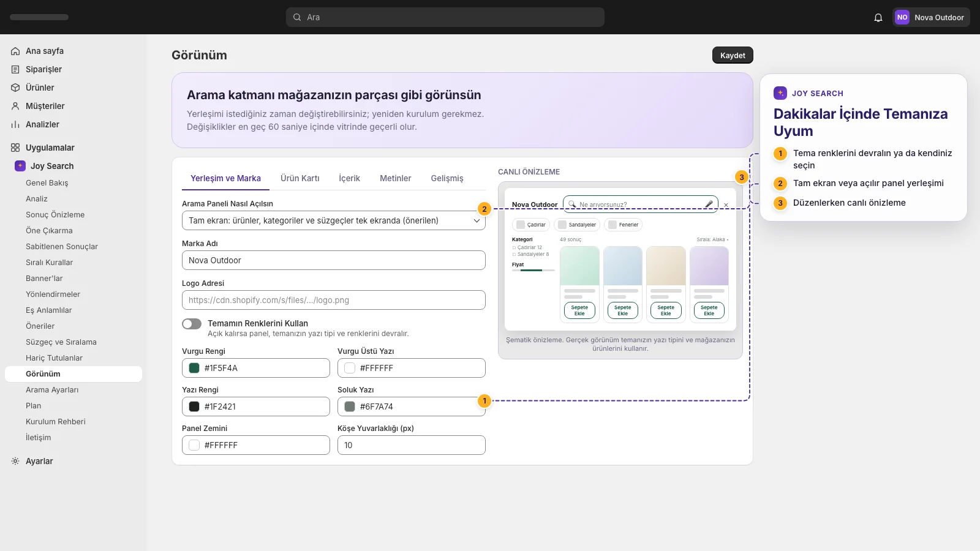Click the Analizler bar chart icon
Screen dimensions: 980x551
[x=15, y=124]
